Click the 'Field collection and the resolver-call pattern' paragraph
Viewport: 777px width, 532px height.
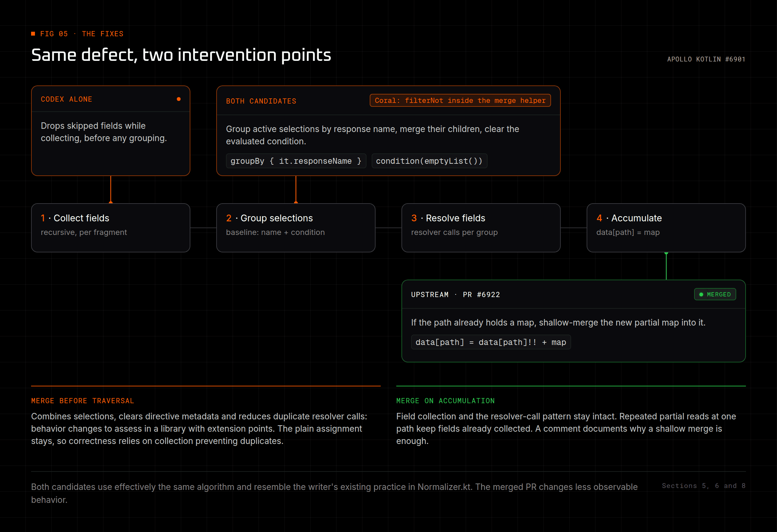pos(566,428)
